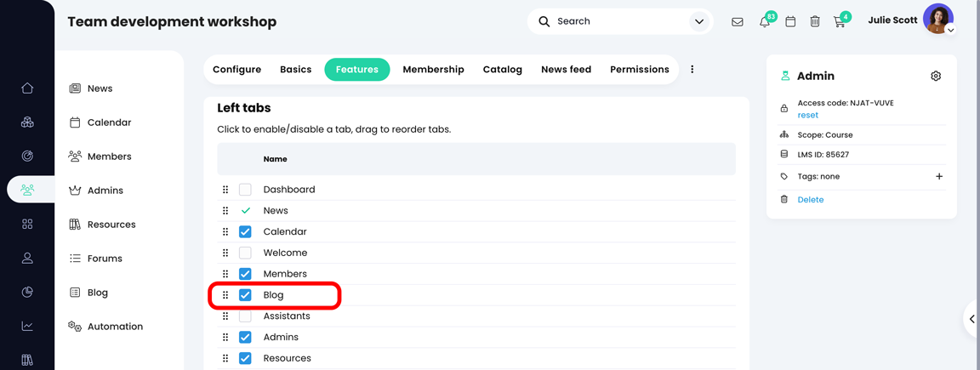980x370 pixels.
Task: Enable the Welcome tab checkbox
Action: coord(245,253)
